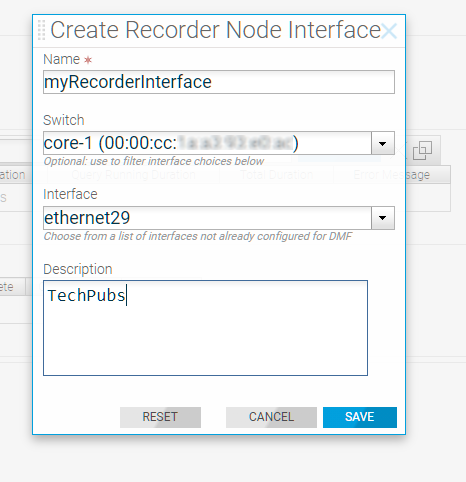Click the dialog title text

[x=215, y=30]
